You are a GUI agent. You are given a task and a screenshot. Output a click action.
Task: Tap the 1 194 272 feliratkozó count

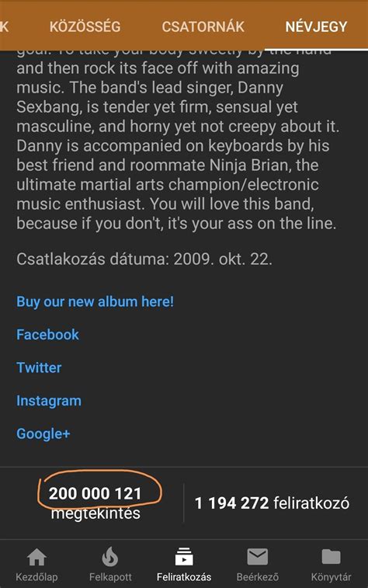[272, 503]
